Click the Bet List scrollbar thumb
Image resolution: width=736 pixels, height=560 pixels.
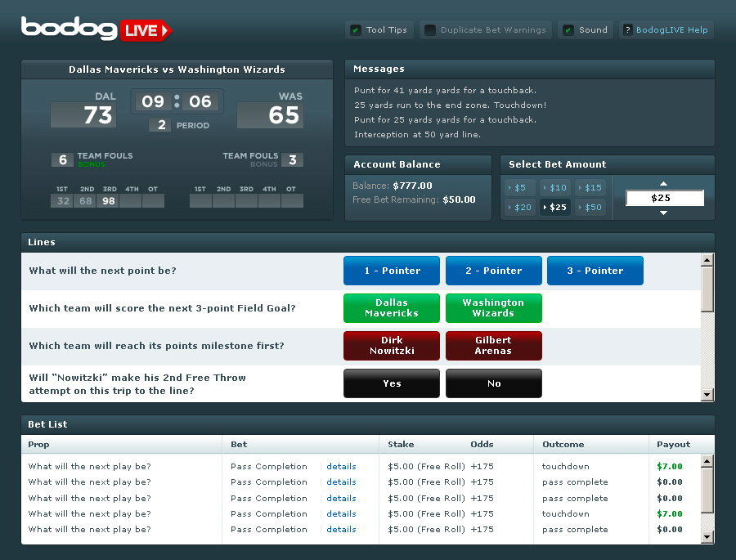(x=707, y=491)
